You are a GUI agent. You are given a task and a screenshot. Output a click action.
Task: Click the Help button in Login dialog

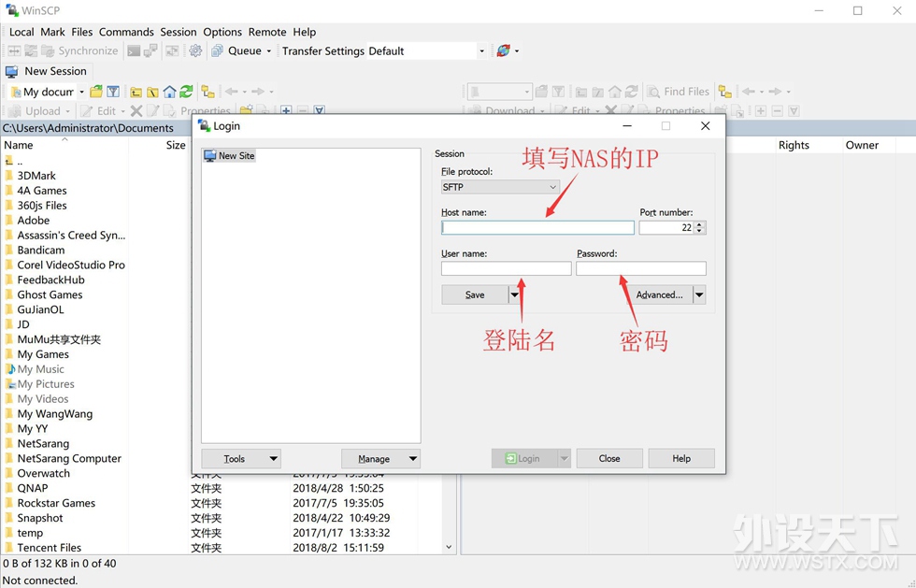click(681, 459)
